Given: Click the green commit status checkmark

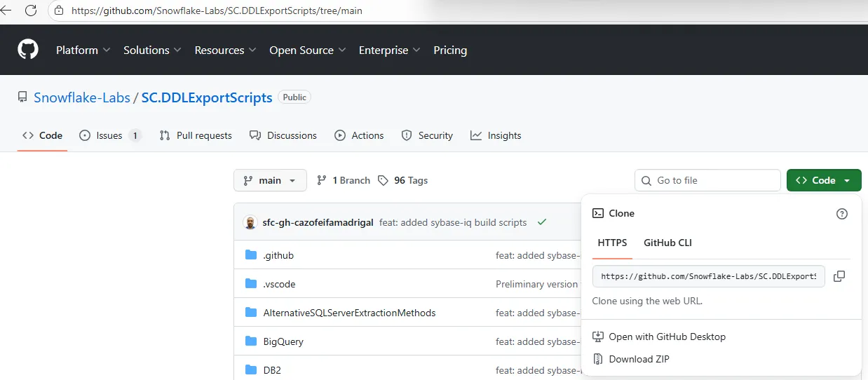Looking at the screenshot, I should (x=542, y=222).
